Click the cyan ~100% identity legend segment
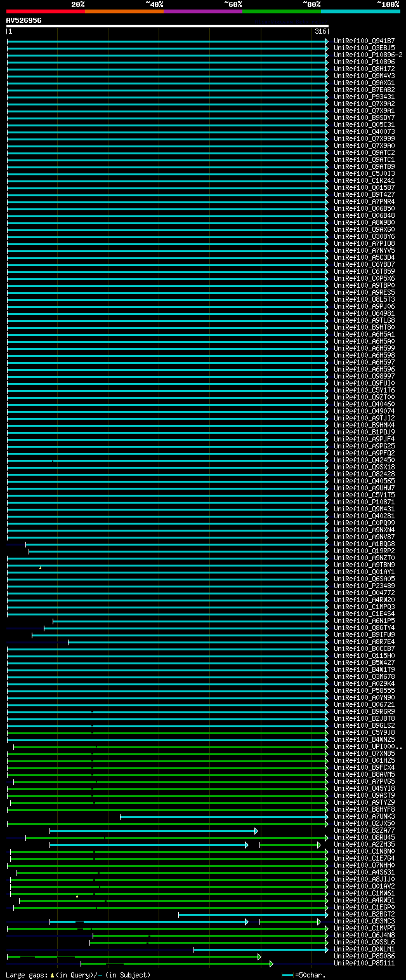Screen dimensions: 406x980 click(x=360, y=11)
